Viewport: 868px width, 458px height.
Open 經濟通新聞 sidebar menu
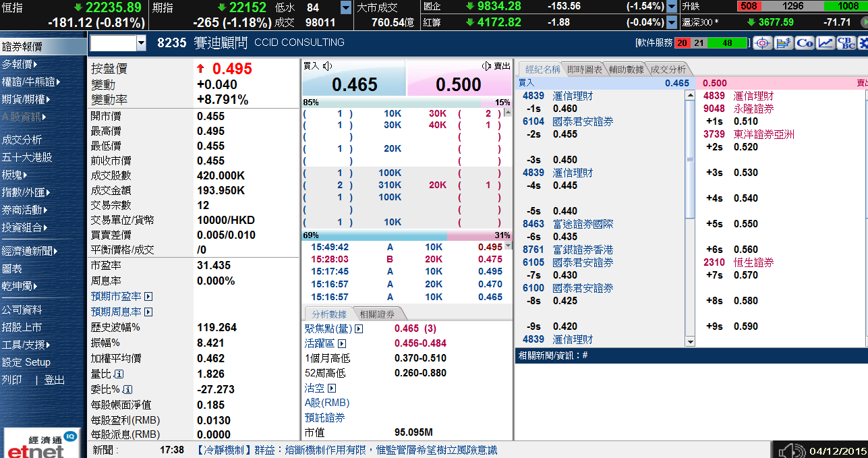click(x=30, y=251)
